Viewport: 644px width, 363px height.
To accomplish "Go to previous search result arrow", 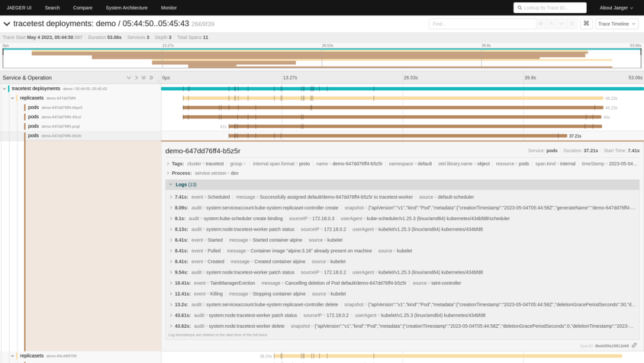I will [x=551, y=24].
